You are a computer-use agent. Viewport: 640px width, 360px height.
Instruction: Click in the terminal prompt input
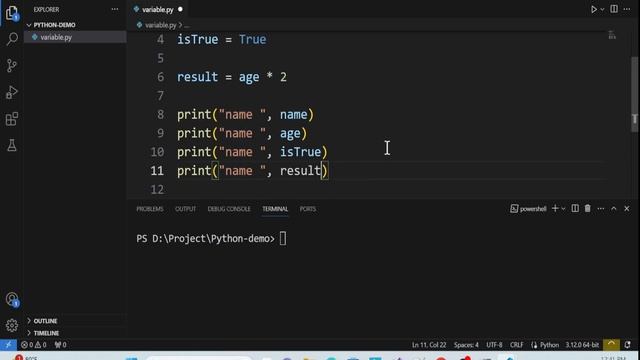[x=283, y=238]
